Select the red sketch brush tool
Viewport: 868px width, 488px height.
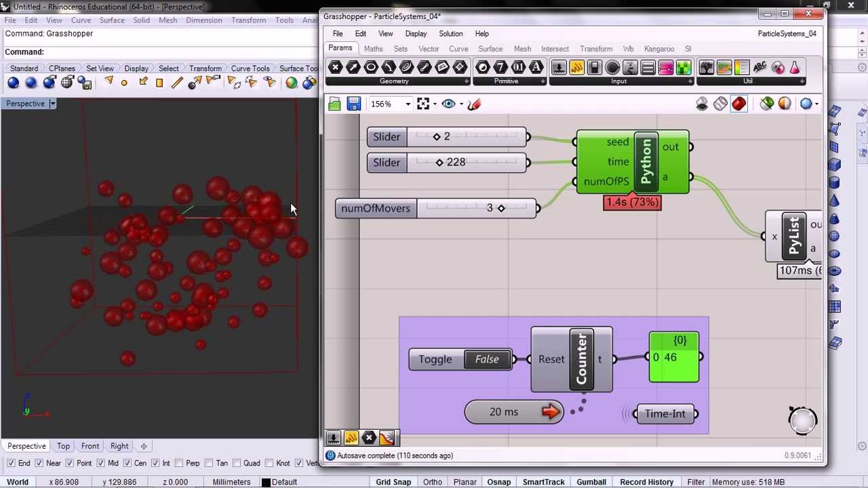click(x=474, y=104)
